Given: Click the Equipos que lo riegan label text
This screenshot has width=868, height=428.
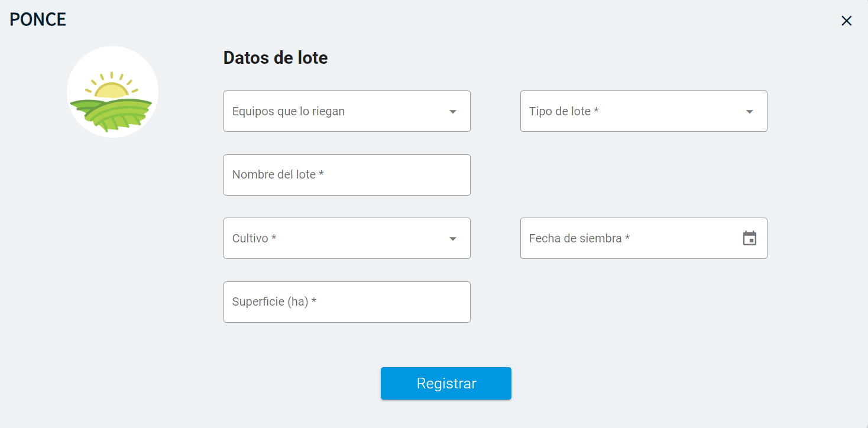Looking at the screenshot, I should click(x=289, y=111).
